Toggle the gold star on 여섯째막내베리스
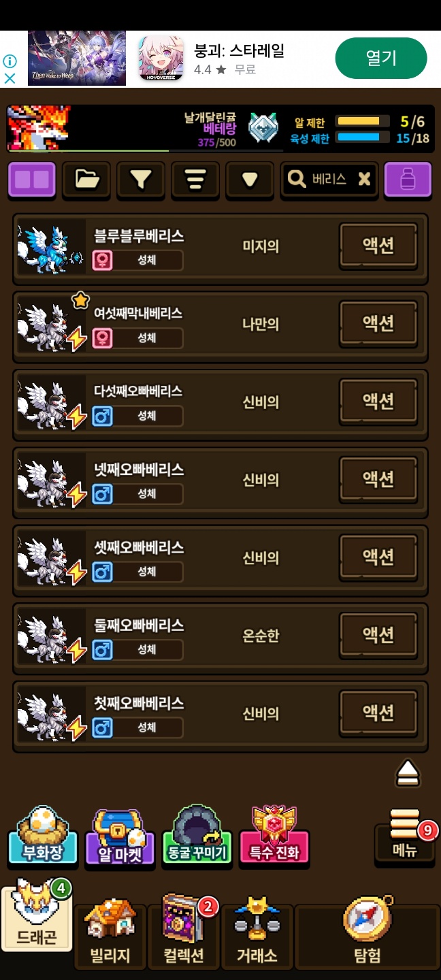The image size is (441, 980). point(81,300)
